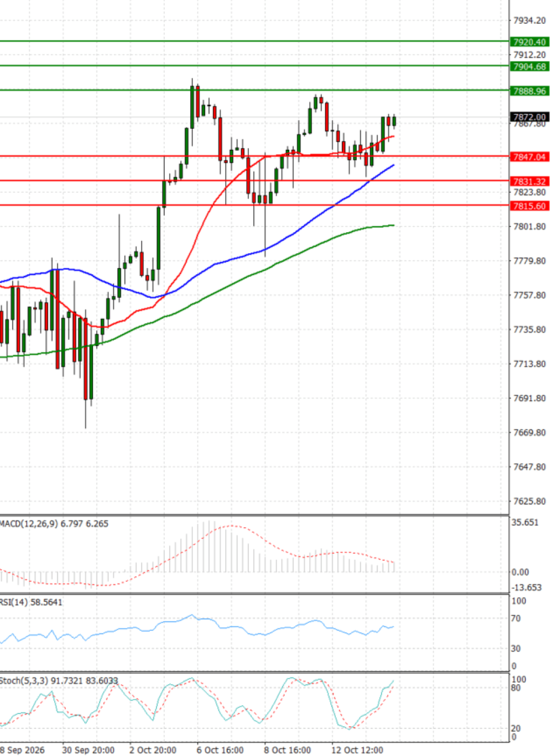Viewport: 553px width, 756px height.
Task: Click the MACD 35.651 scale value
Action: tap(525, 522)
